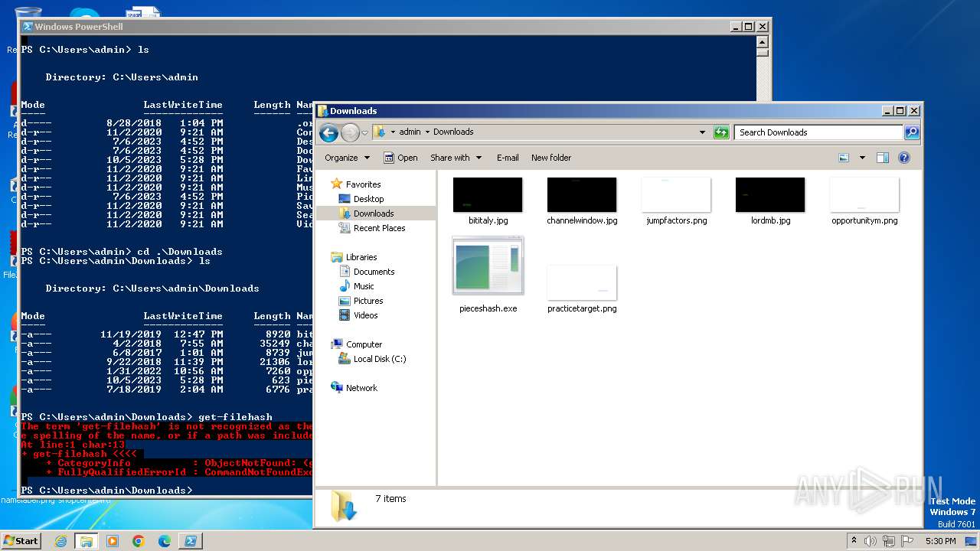This screenshot has height=551, width=980.
Task: Click the Search Downloads field
Action: pos(818,132)
